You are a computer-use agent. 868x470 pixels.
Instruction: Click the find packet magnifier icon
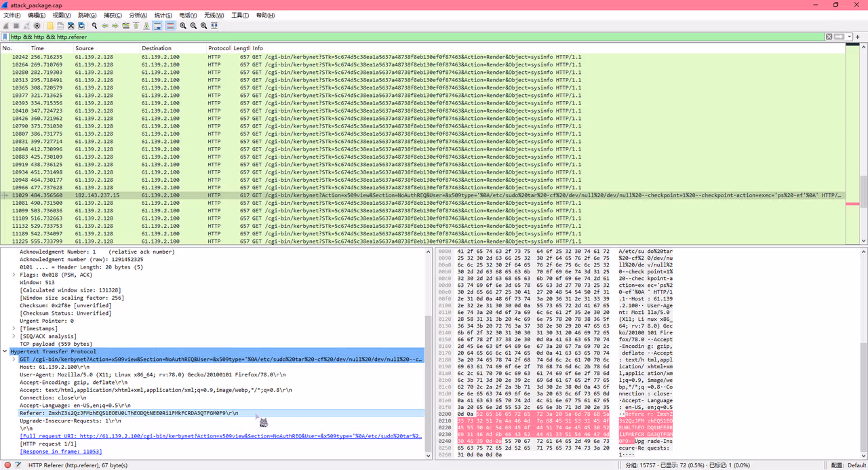pyautogui.click(x=94, y=26)
